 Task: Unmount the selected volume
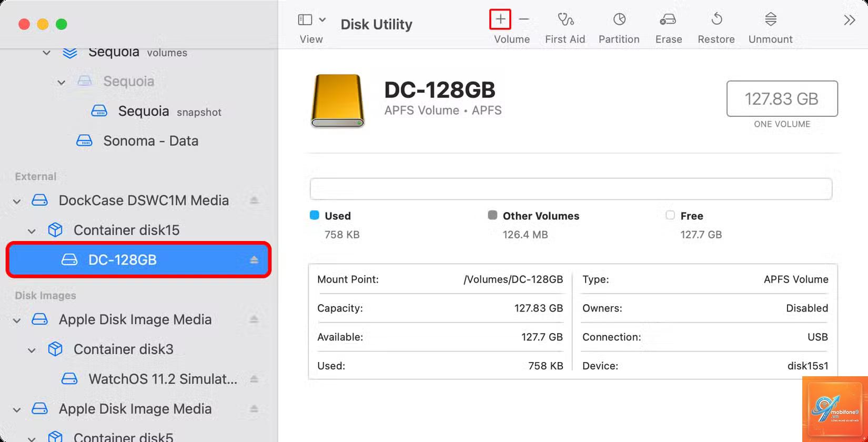[771, 19]
